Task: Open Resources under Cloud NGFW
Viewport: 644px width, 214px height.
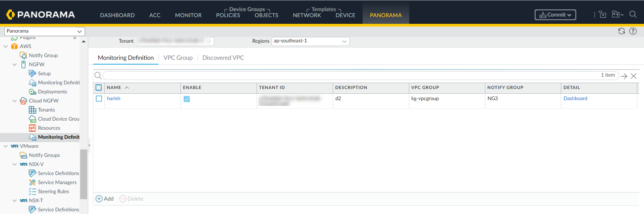Action: coord(49,128)
